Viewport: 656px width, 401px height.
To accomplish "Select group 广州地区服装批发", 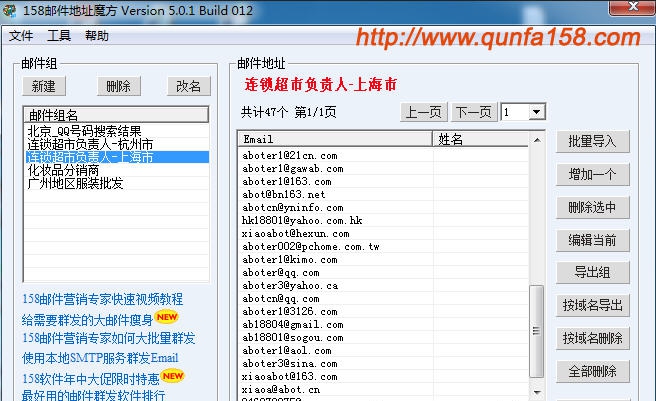I will [x=116, y=183].
